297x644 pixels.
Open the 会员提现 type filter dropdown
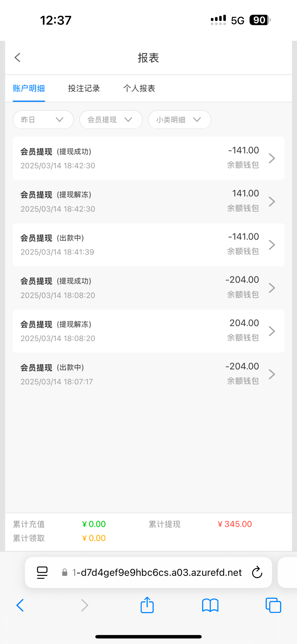pos(111,120)
